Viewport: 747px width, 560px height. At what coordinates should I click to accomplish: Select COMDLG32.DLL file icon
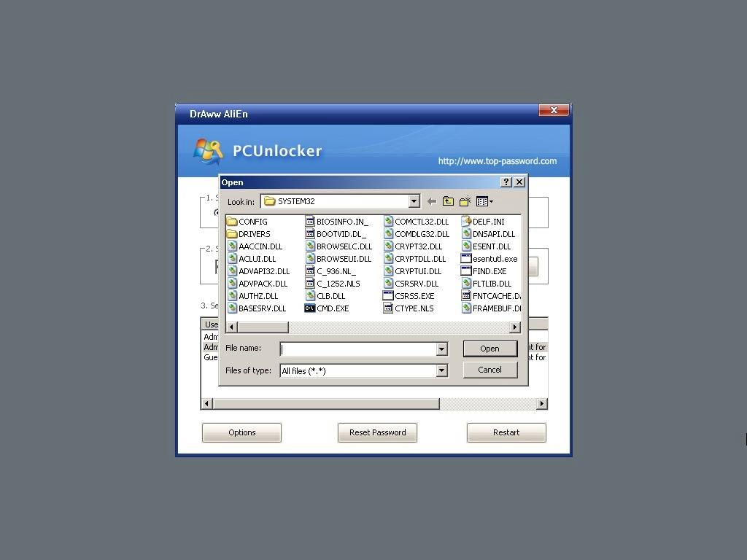388,234
